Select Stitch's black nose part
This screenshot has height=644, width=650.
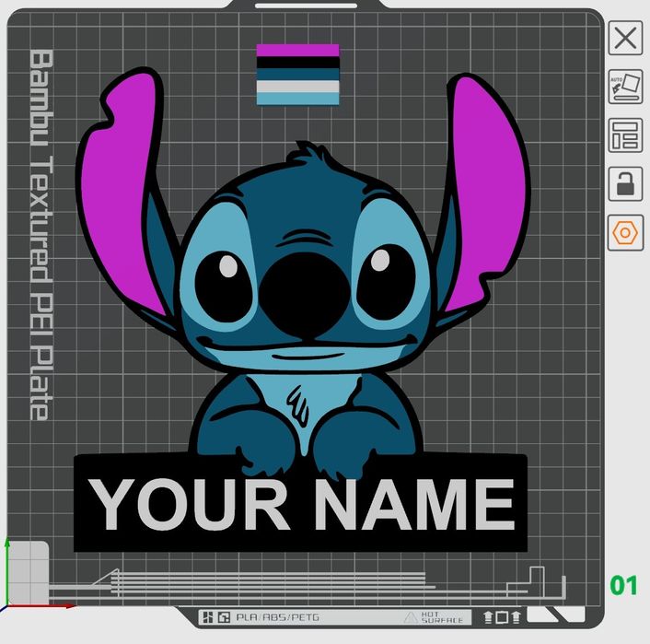304,296
